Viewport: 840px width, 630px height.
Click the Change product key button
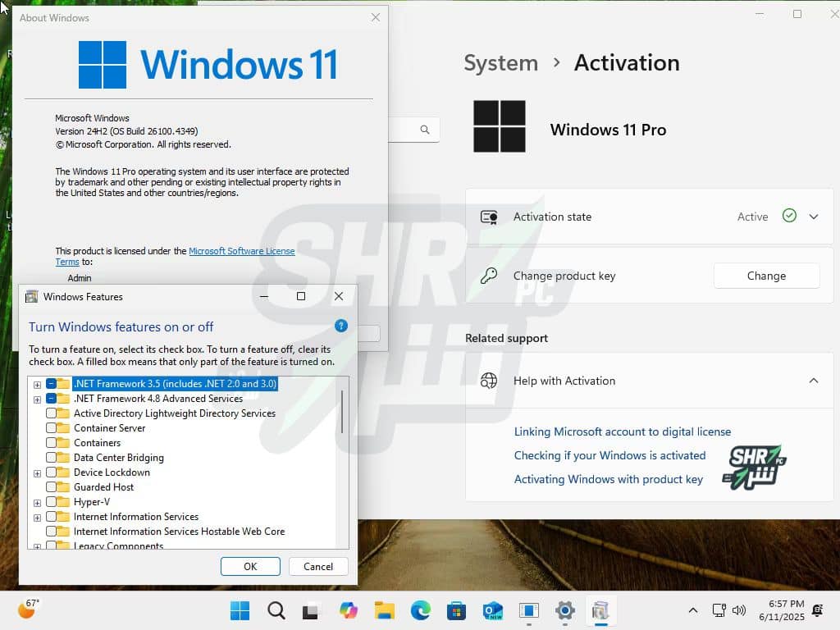pyautogui.click(x=767, y=276)
